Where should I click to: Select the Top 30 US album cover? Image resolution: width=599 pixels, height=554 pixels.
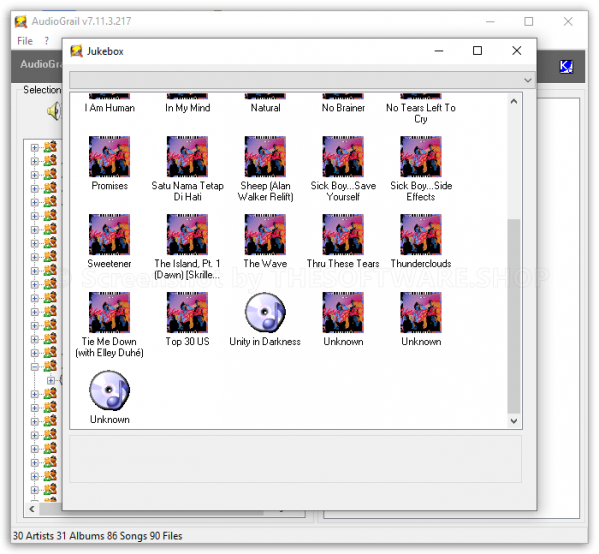(187, 312)
